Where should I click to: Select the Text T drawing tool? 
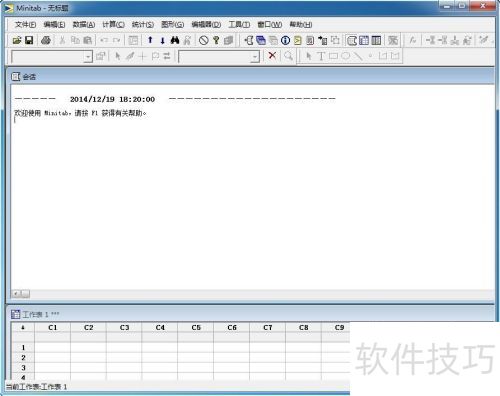[321, 56]
